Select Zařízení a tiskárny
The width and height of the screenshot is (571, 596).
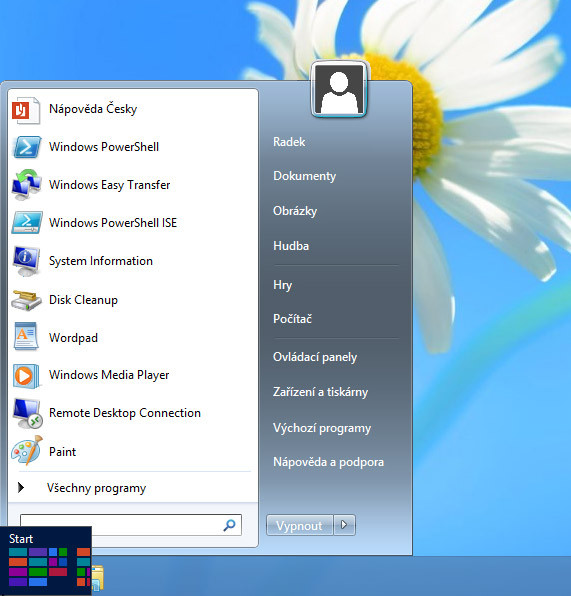[x=320, y=392]
